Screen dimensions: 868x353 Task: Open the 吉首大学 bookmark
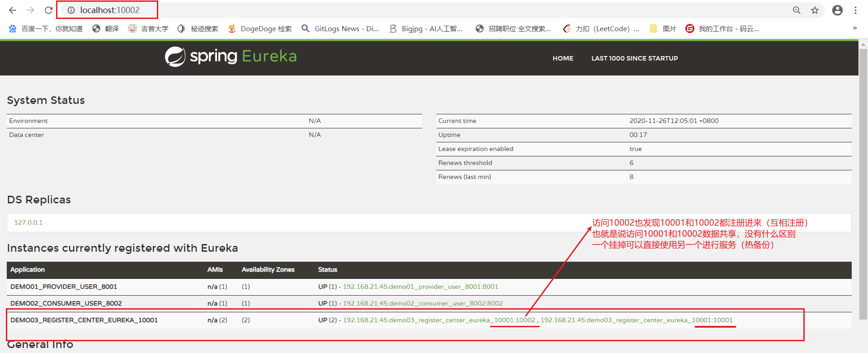tap(148, 28)
